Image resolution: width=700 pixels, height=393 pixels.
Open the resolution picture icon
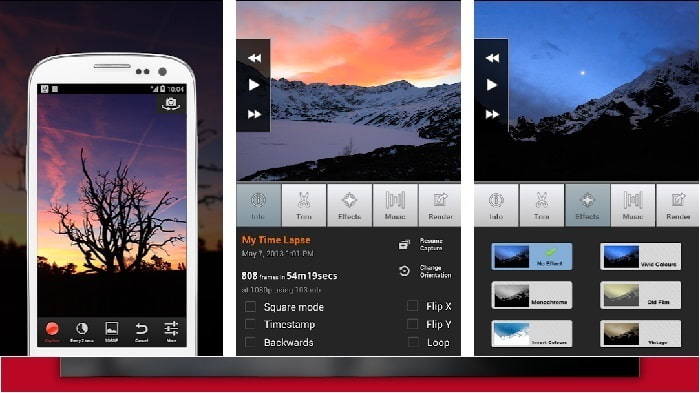pyautogui.click(x=111, y=328)
